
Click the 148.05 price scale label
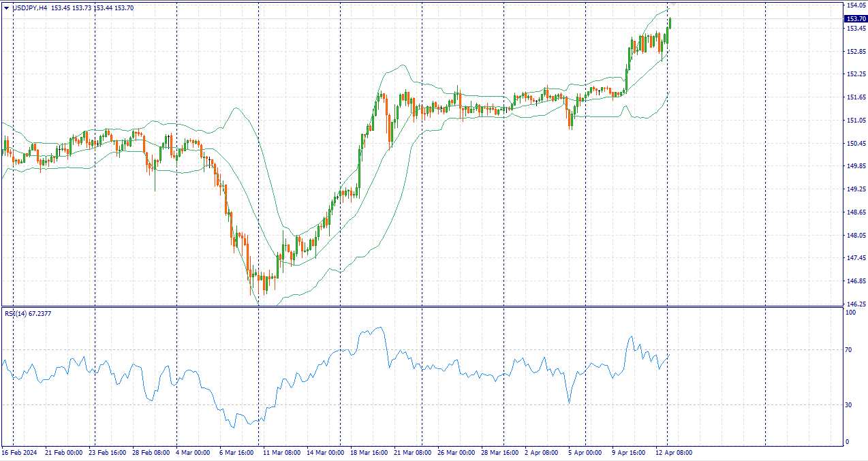coord(855,236)
